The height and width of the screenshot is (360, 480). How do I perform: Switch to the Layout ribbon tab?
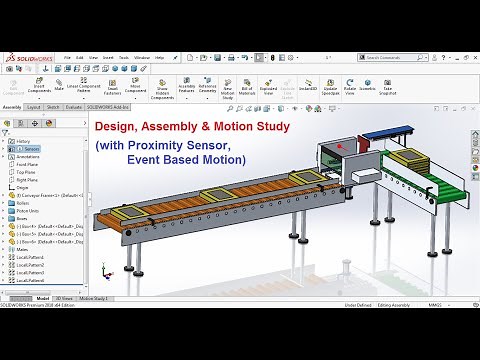(33, 107)
